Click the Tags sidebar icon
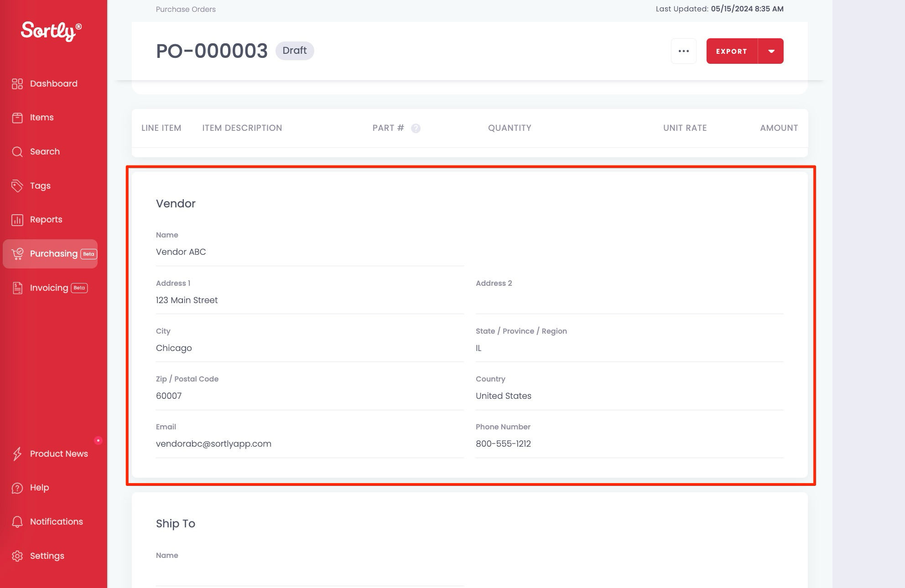 click(x=17, y=186)
